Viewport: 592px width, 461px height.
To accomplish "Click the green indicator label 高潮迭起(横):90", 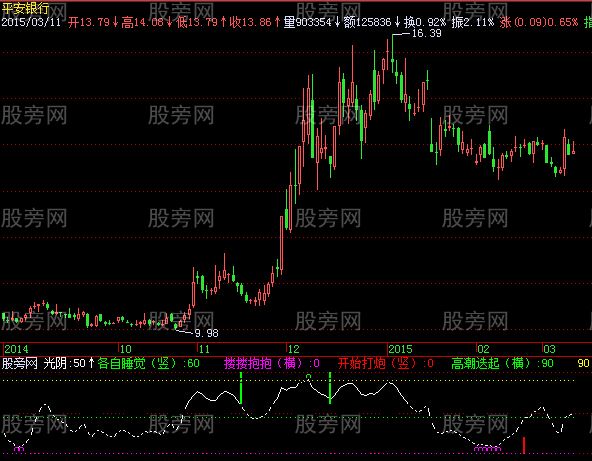I will click(x=502, y=363).
